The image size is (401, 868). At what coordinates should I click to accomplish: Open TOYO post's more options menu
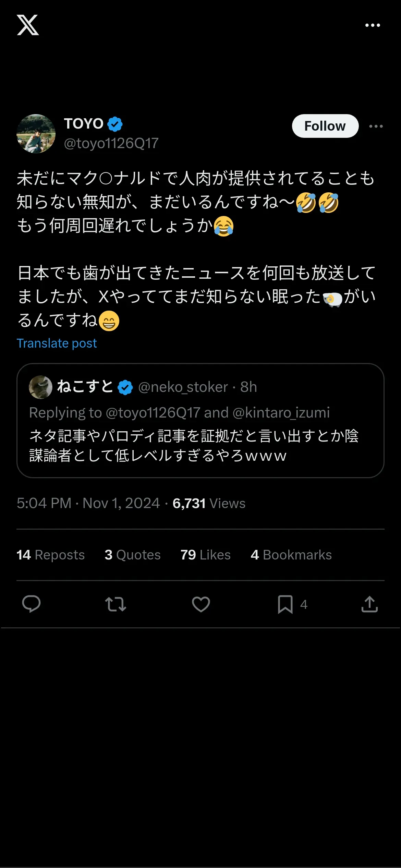point(376,126)
